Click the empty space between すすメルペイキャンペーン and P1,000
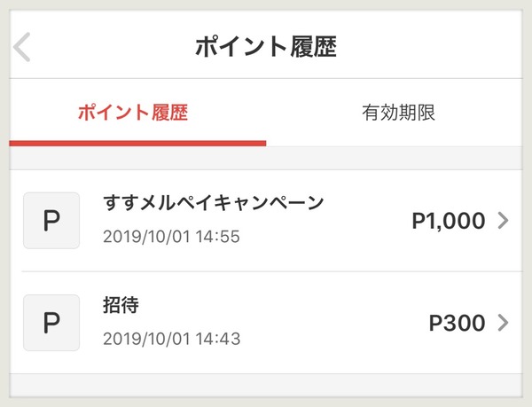 (x=368, y=221)
